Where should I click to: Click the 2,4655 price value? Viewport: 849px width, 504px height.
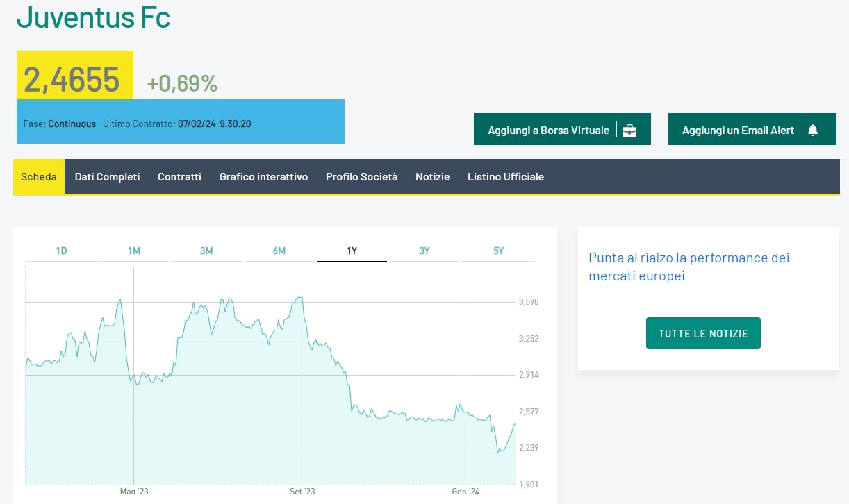[x=72, y=80]
